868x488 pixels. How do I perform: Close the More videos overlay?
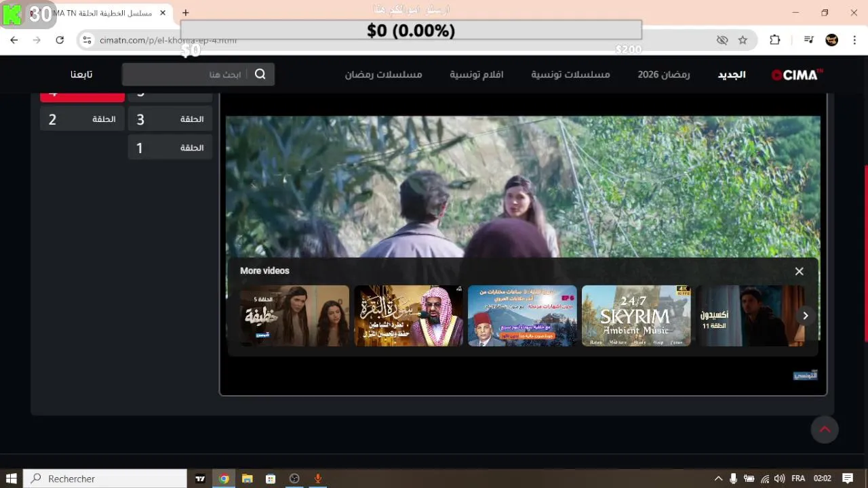(x=799, y=271)
